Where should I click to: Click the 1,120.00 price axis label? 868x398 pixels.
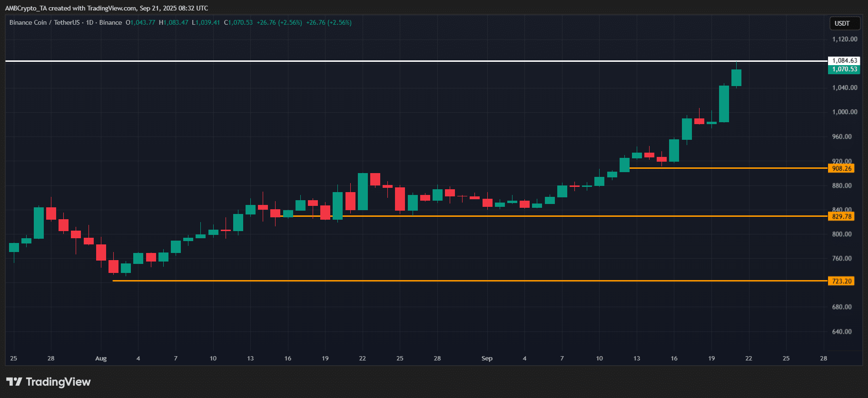coord(844,39)
